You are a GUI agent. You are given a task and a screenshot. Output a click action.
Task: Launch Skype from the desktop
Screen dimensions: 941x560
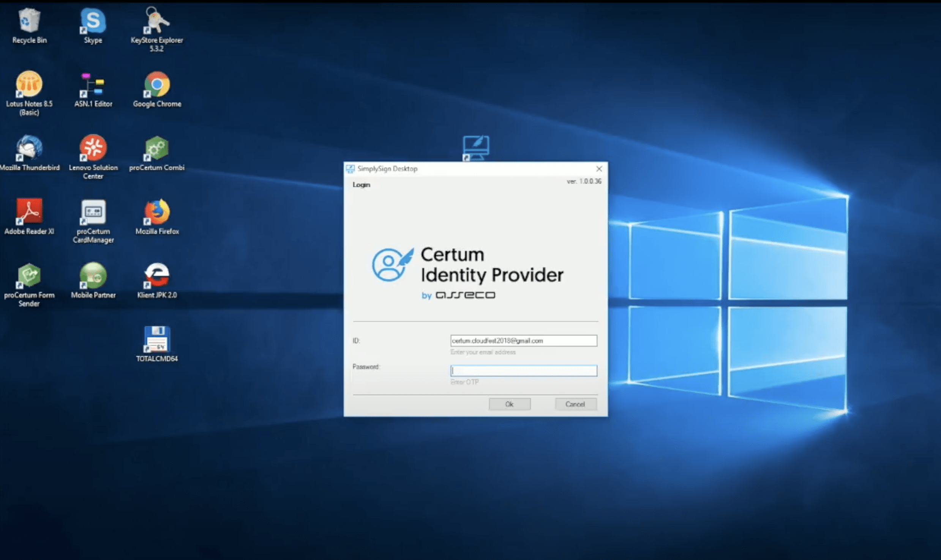pyautogui.click(x=93, y=26)
